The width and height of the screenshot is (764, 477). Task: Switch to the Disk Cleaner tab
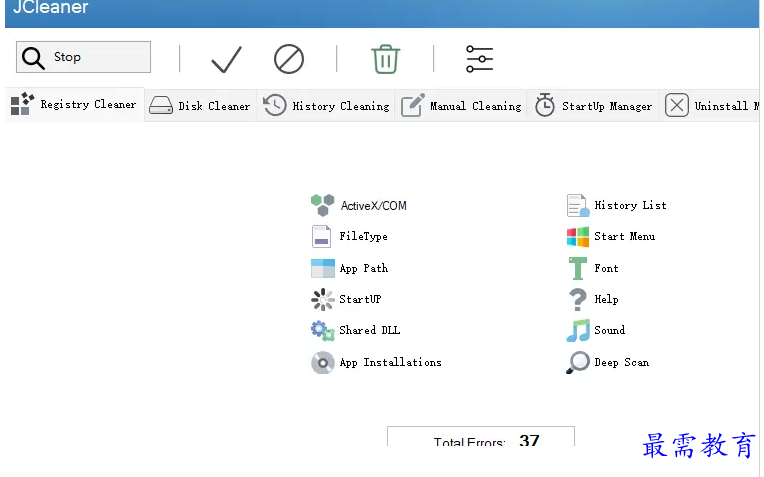coord(200,106)
